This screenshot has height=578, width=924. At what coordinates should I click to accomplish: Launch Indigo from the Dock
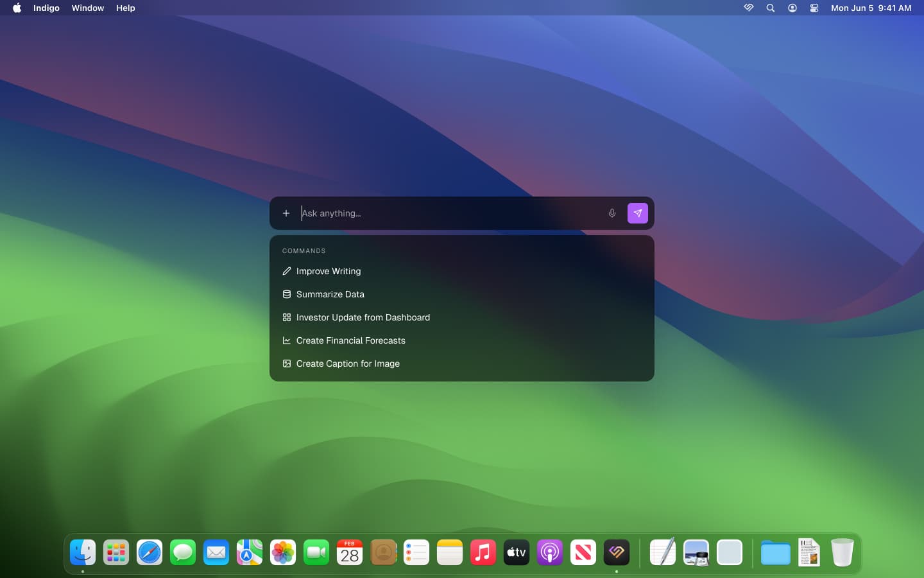click(616, 552)
